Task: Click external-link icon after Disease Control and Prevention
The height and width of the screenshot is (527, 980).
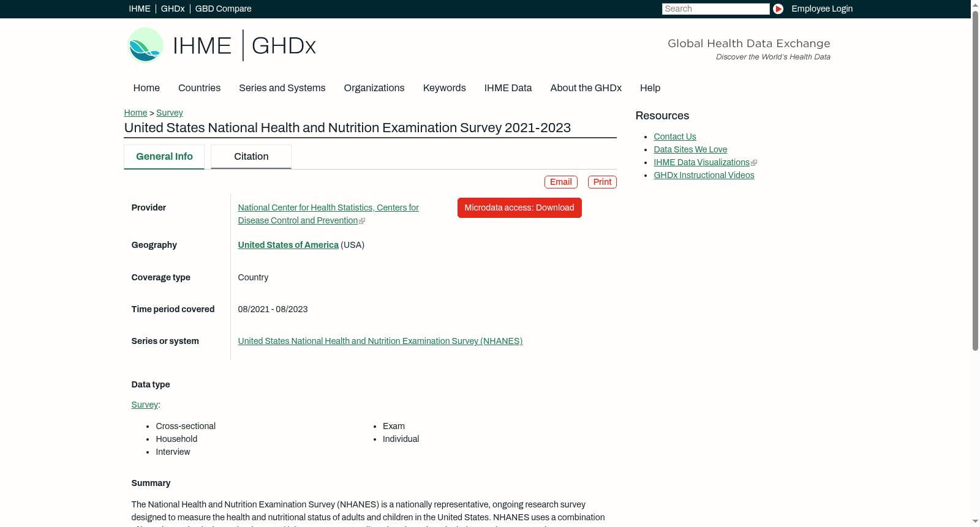Action: (x=362, y=221)
